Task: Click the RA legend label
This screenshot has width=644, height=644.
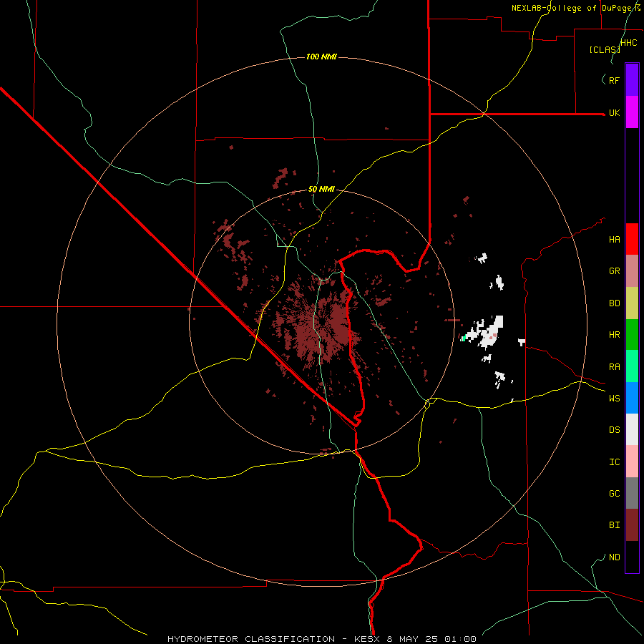Action: coord(614,367)
